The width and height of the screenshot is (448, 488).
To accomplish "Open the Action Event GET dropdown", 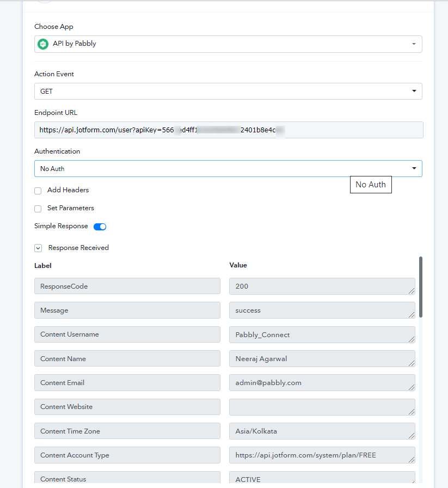I will point(228,91).
